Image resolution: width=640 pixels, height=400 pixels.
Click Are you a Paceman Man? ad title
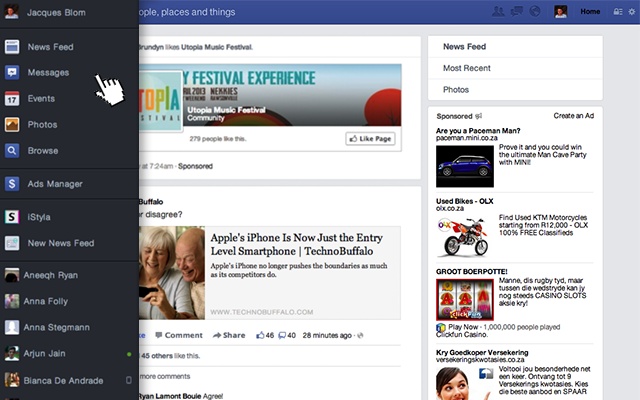(478, 131)
